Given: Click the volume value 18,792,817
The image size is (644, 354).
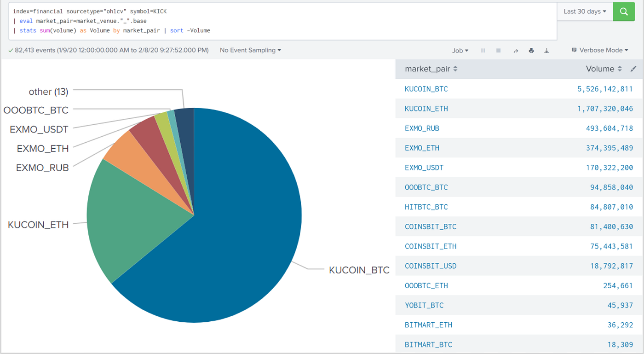Looking at the screenshot, I should pyautogui.click(x=612, y=266).
